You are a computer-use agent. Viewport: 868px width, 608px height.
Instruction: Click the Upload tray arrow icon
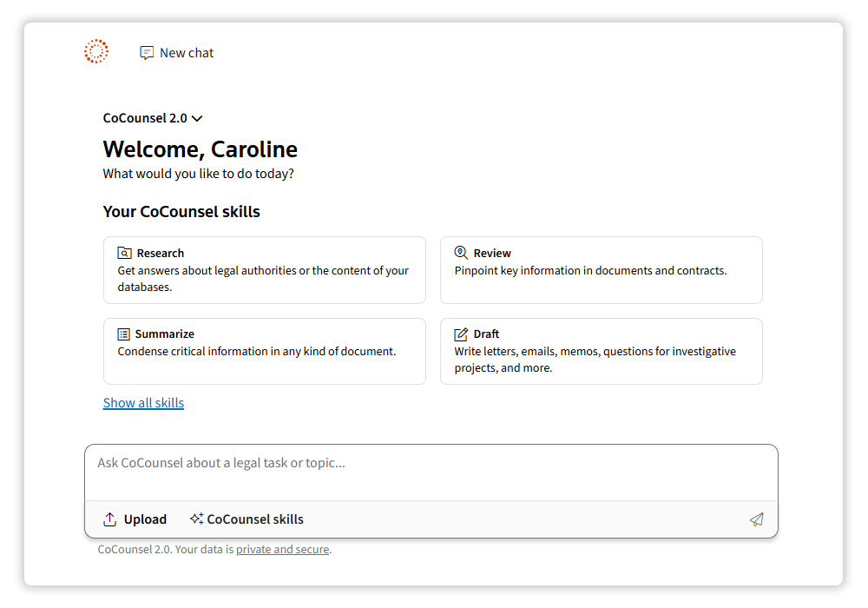pos(110,519)
